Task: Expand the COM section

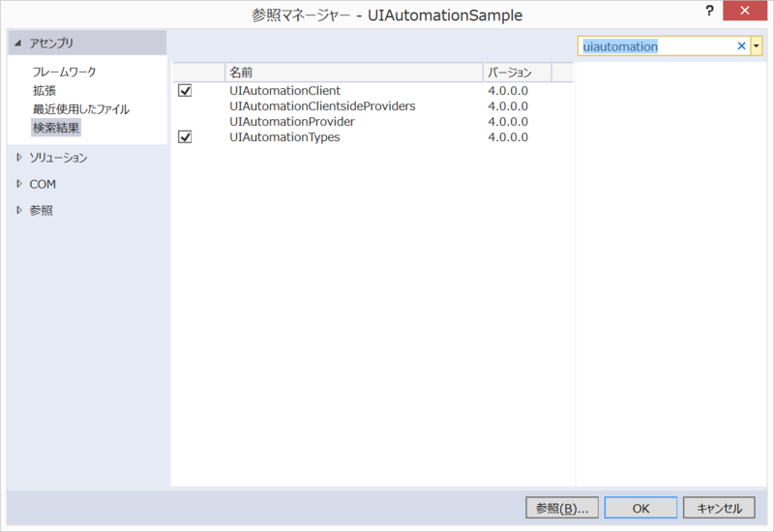Action: click(x=19, y=184)
